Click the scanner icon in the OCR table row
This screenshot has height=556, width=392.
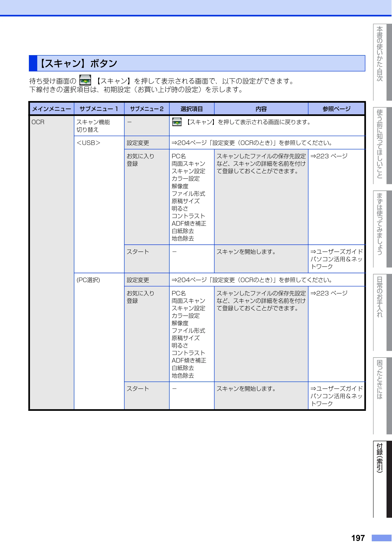[x=177, y=122]
